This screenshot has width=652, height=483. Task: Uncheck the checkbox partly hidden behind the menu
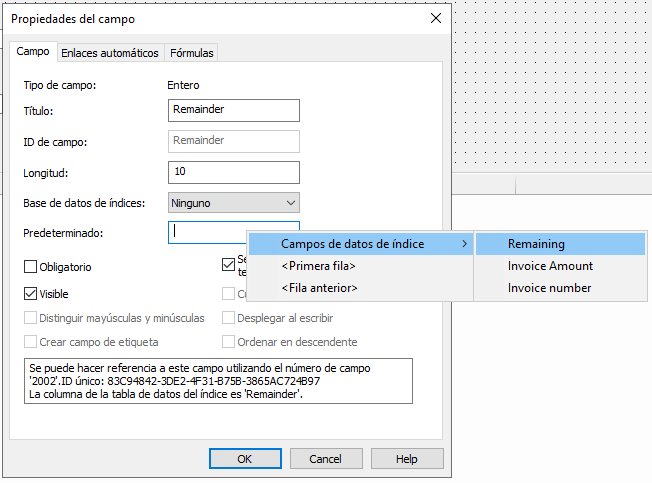click(x=228, y=264)
